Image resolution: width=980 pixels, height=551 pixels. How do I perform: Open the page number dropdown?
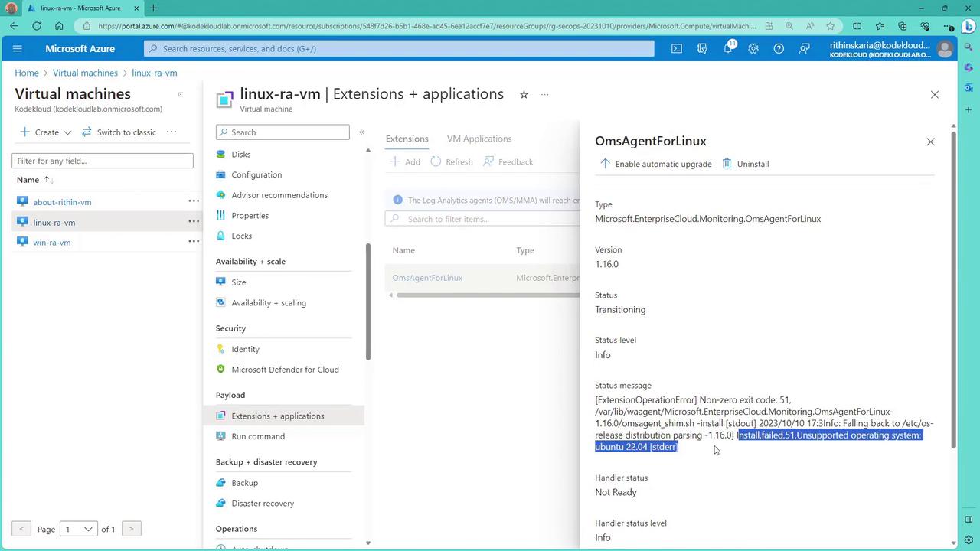coord(79,529)
